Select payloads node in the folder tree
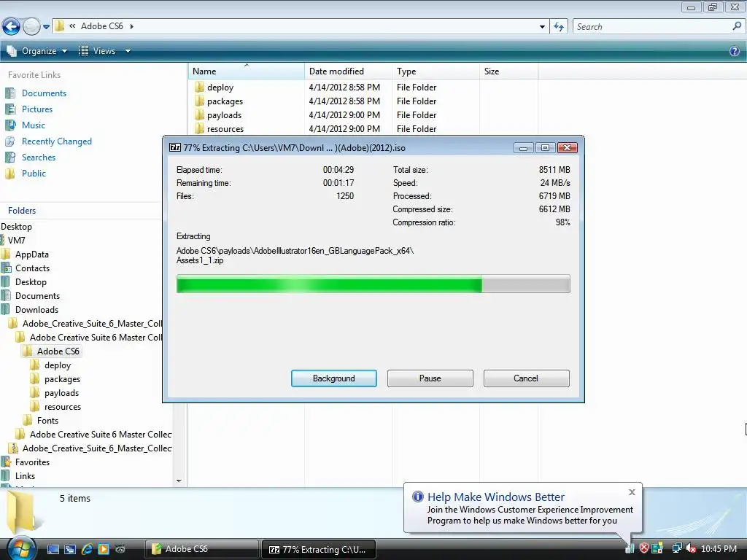This screenshot has height=560, width=747. [x=61, y=393]
